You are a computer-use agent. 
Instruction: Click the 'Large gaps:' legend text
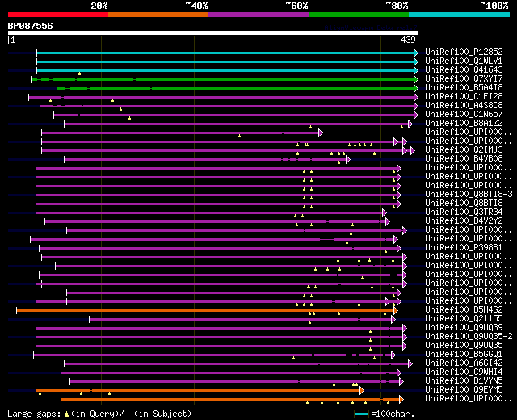[34, 414]
